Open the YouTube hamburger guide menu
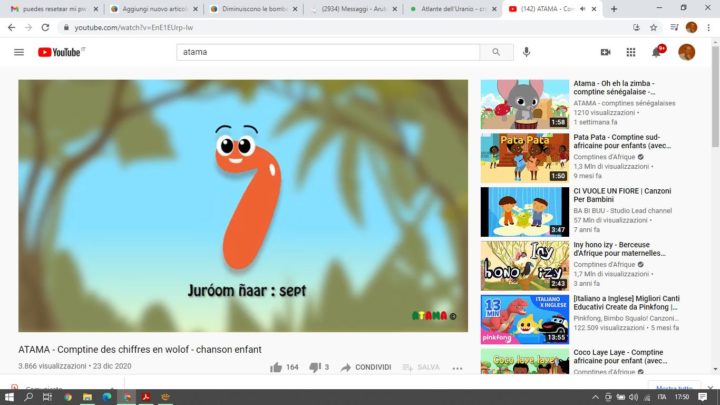Image resolution: width=720 pixels, height=405 pixels. click(x=19, y=52)
